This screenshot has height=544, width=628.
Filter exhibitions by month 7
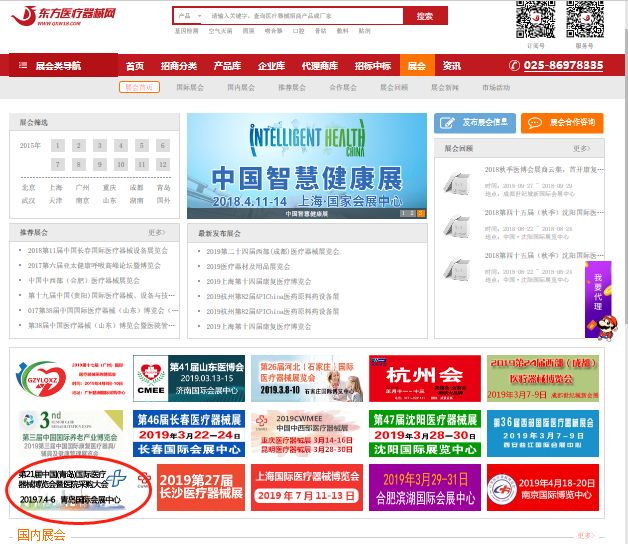point(58,165)
